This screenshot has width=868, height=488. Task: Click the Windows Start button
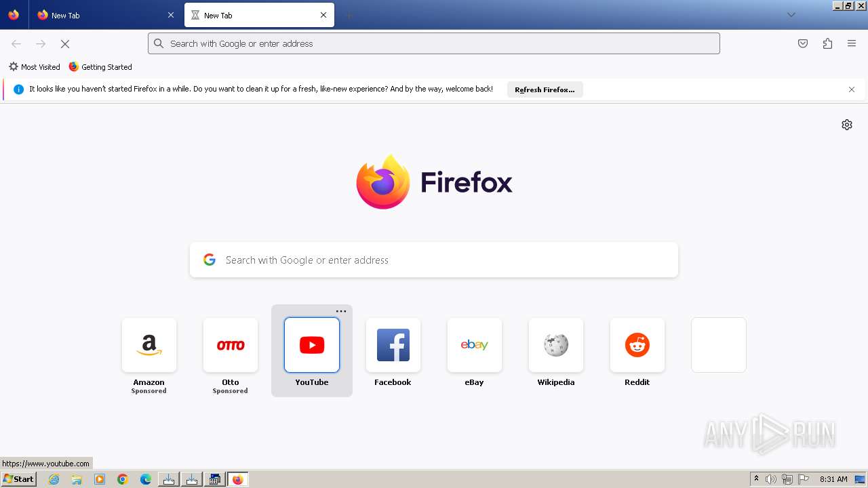[19, 479]
